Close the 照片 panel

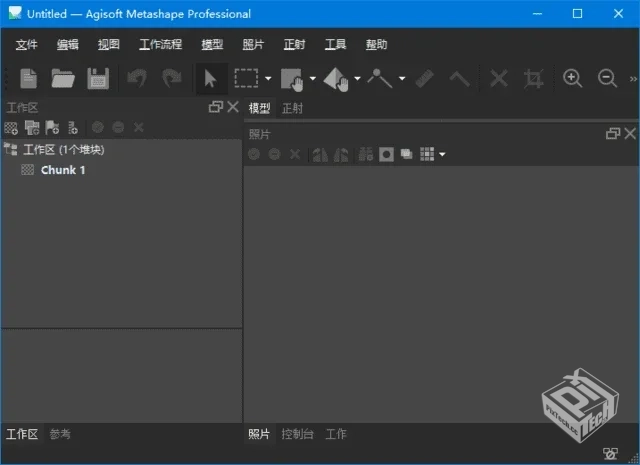(630, 133)
